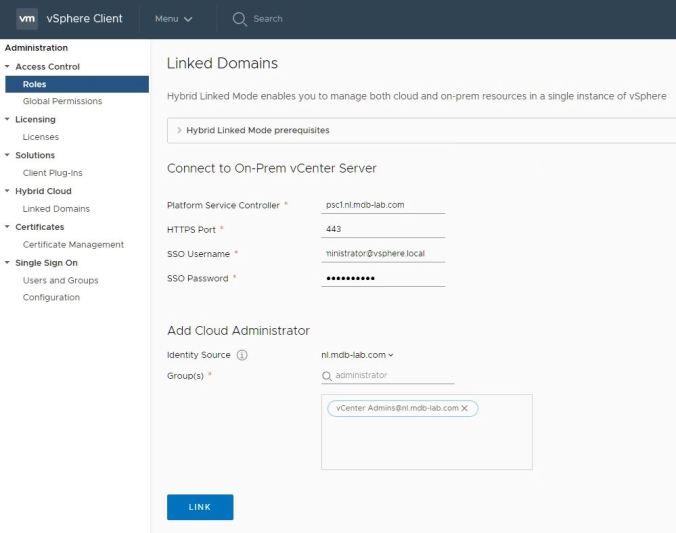This screenshot has height=533, width=676.
Task: Collapse the Access Control tree section
Action: [7, 67]
